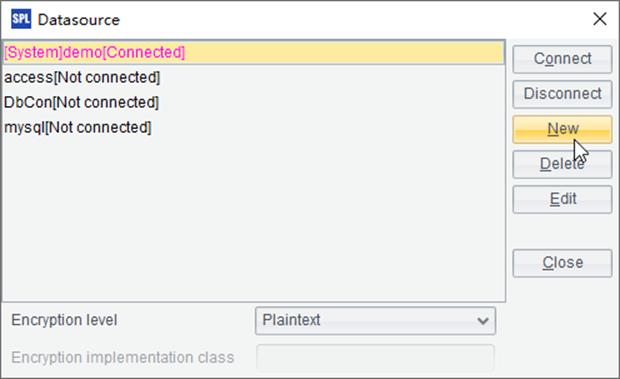
Task: Open the Edit button for the datasource
Action: pos(562,199)
